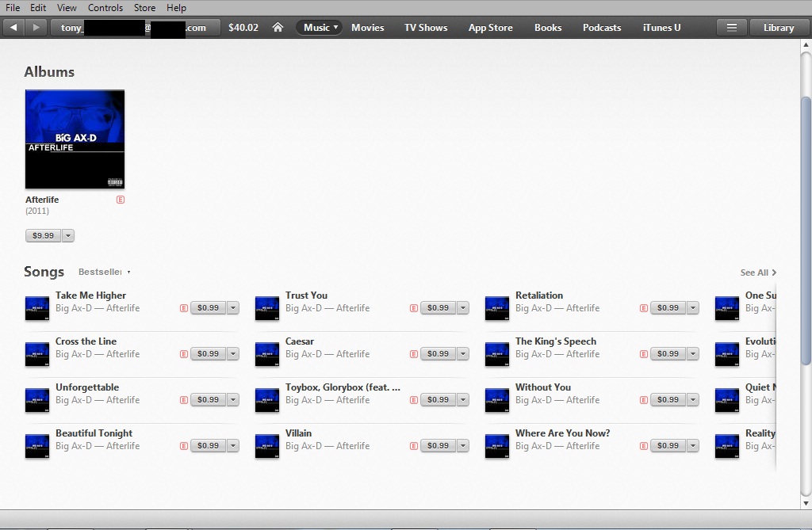Expand price options arrow for Trust You
812x530 pixels.
(x=463, y=308)
